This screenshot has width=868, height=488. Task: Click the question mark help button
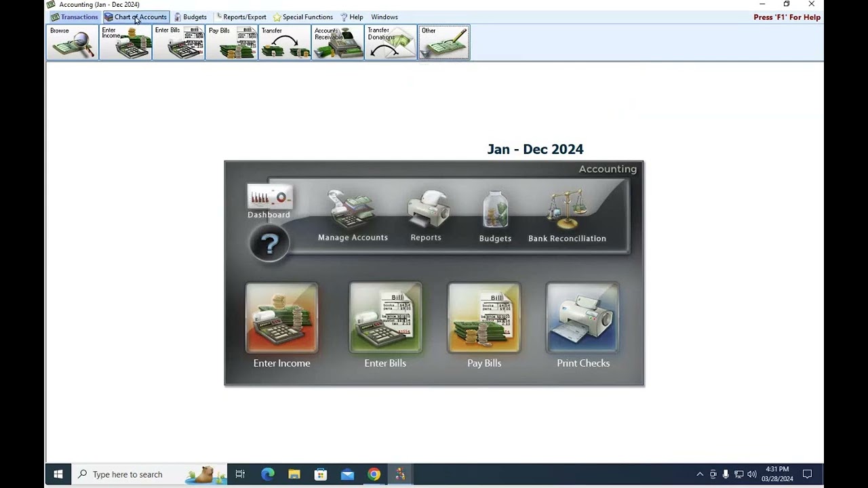[269, 243]
